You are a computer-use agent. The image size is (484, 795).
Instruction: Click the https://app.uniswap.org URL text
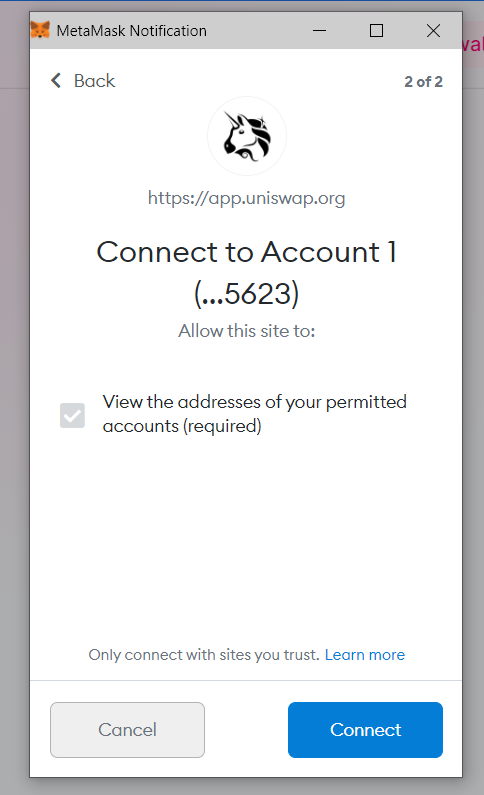click(x=246, y=198)
